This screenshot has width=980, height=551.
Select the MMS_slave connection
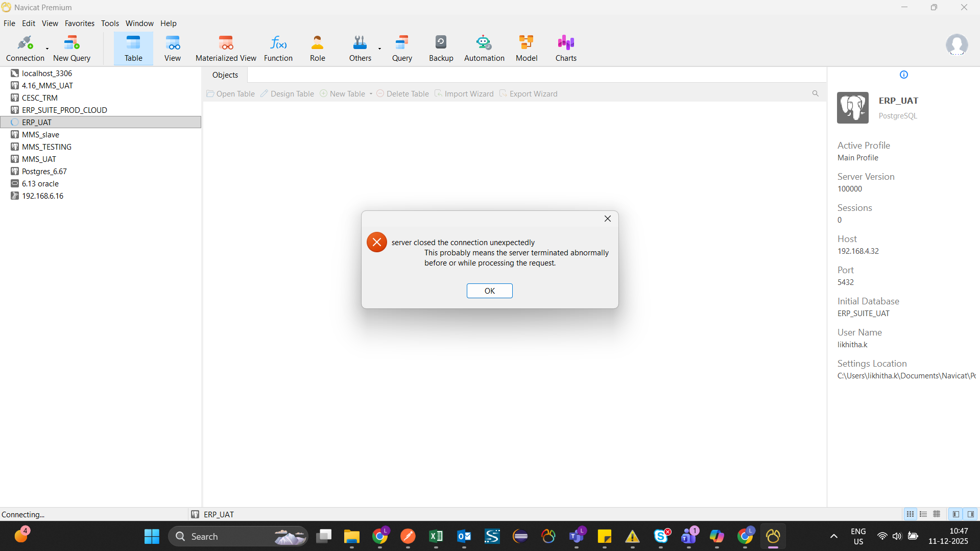pos(40,135)
